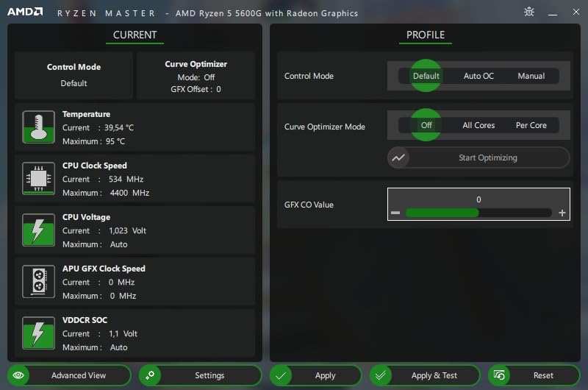Open the Settings button

pyautogui.click(x=200, y=375)
